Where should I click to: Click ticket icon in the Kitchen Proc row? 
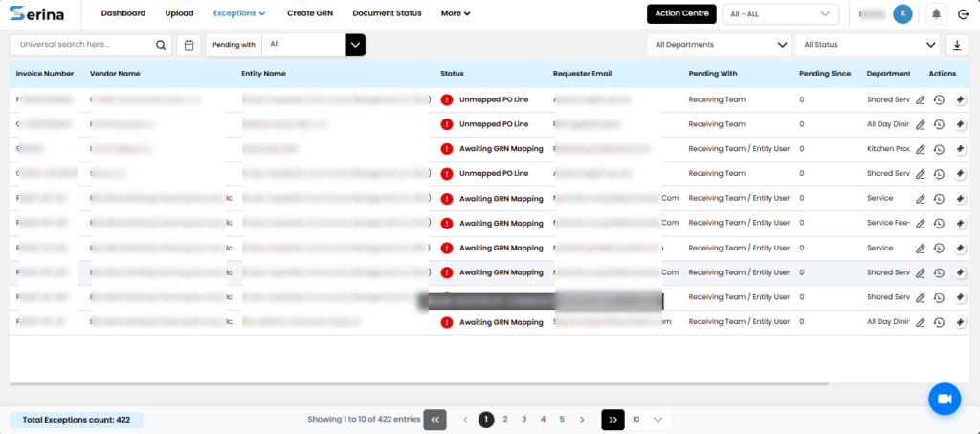pyautogui.click(x=961, y=149)
